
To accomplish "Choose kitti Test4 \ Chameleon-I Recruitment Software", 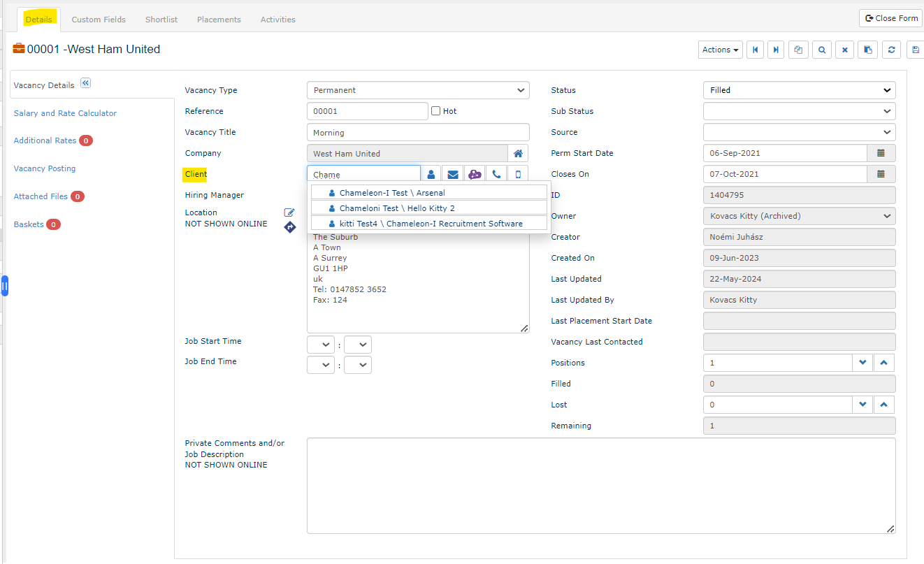I will (429, 223).
